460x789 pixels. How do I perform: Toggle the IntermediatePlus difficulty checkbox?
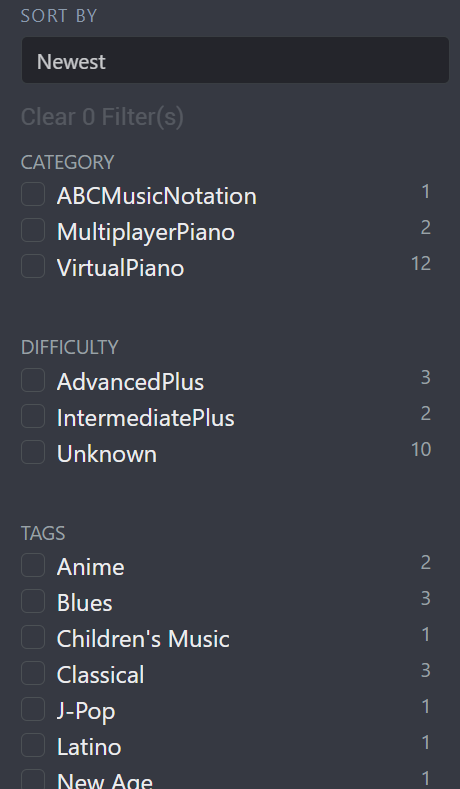coord(33,416)
